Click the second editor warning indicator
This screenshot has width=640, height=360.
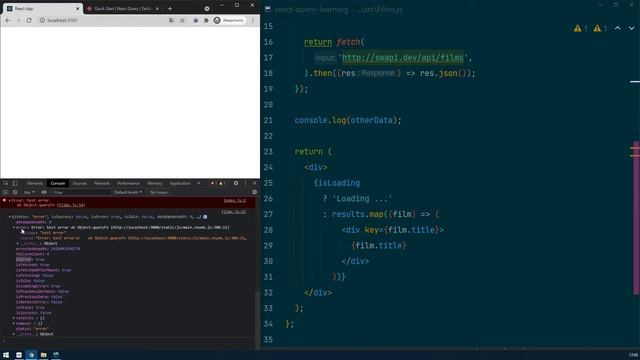coord(597,28)
